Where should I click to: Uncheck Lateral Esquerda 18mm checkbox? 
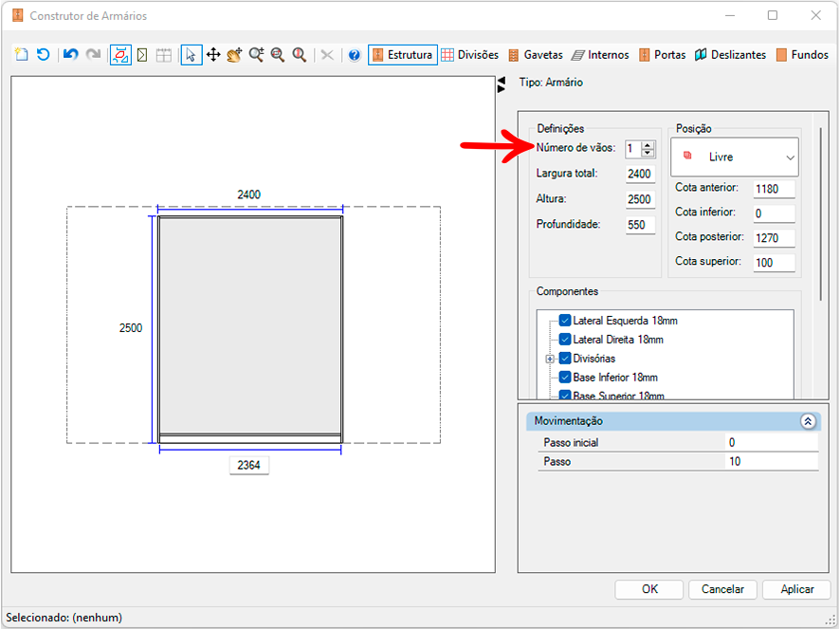pyautogui.click(x=565, y=321)
